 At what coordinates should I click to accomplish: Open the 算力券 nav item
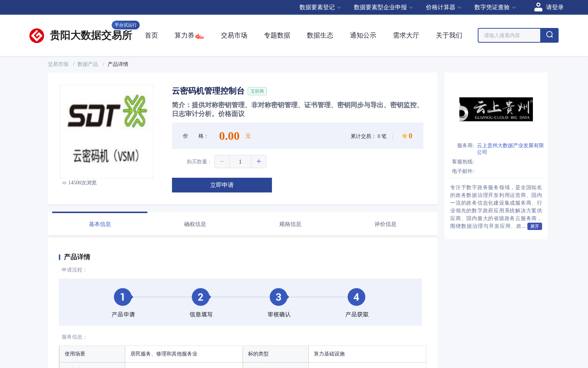184,35
